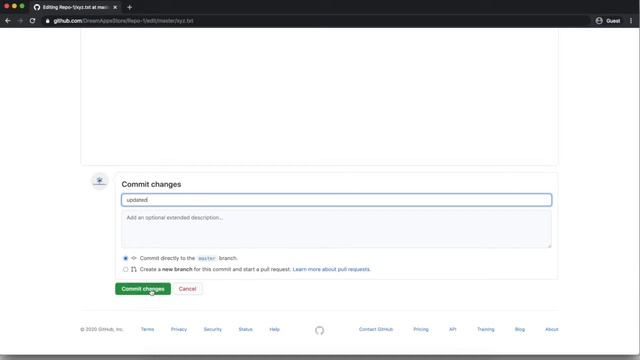Click the 'master' branch name label

coord(207,258)
